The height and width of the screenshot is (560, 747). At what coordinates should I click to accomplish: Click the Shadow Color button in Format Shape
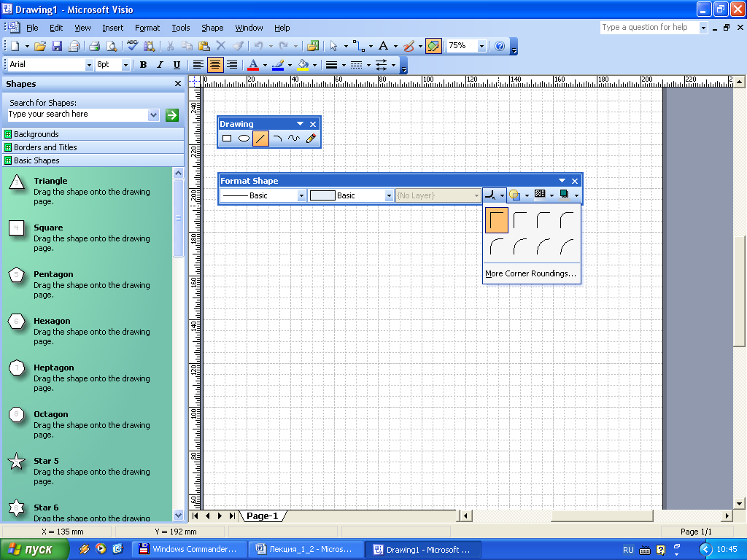(565, 195)
